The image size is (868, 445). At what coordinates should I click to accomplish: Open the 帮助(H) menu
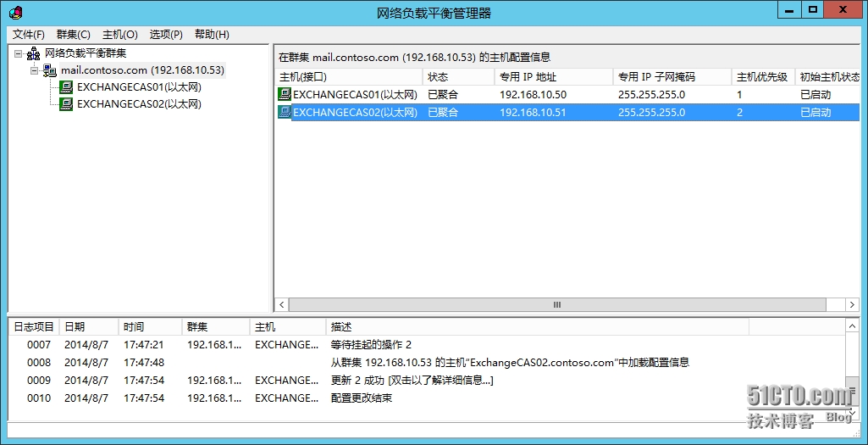pyautogui.click(x=212, y=35)
